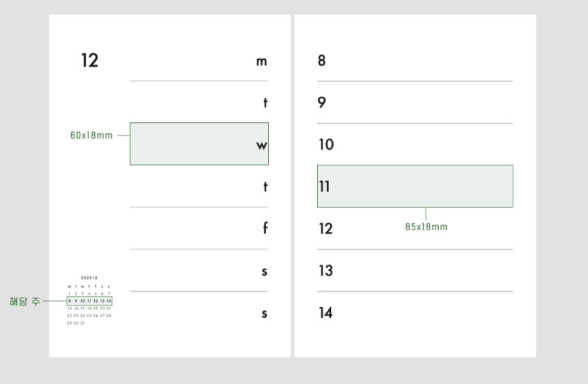The image size is (588, 384).
Task: Click the 'w' Wednesday label in green box
Action: [x=262, y=145]
